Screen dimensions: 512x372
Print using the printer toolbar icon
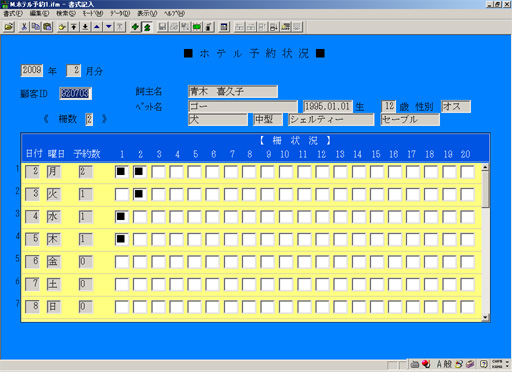click(x=174, y=27)
